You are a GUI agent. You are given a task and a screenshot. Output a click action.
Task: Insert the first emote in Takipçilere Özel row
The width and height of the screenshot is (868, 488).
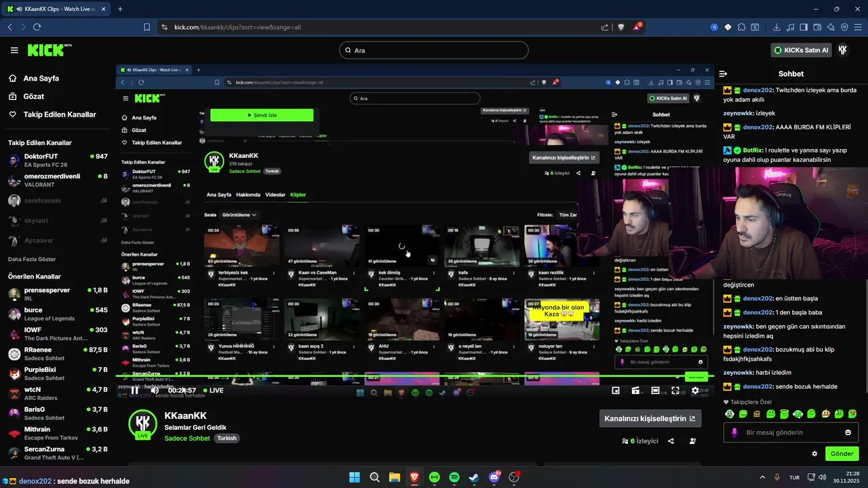[730, 413]
